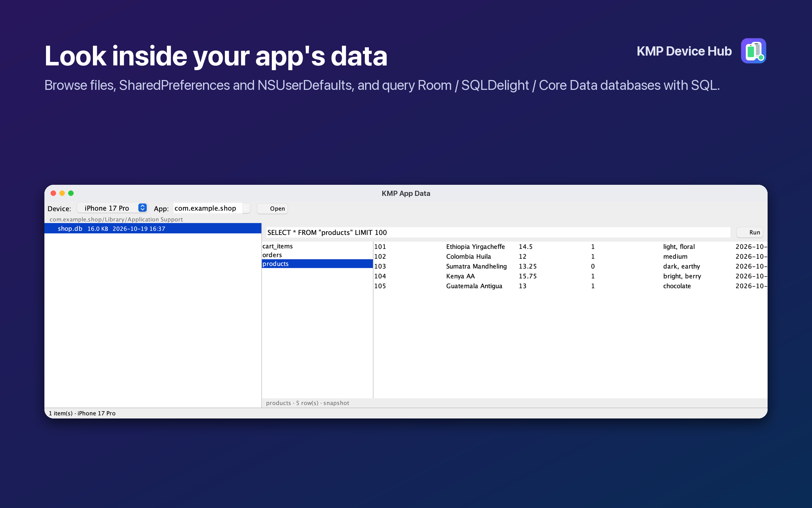
Task: Click the yellow minimize window button
Action: click(x=62, y=193)
